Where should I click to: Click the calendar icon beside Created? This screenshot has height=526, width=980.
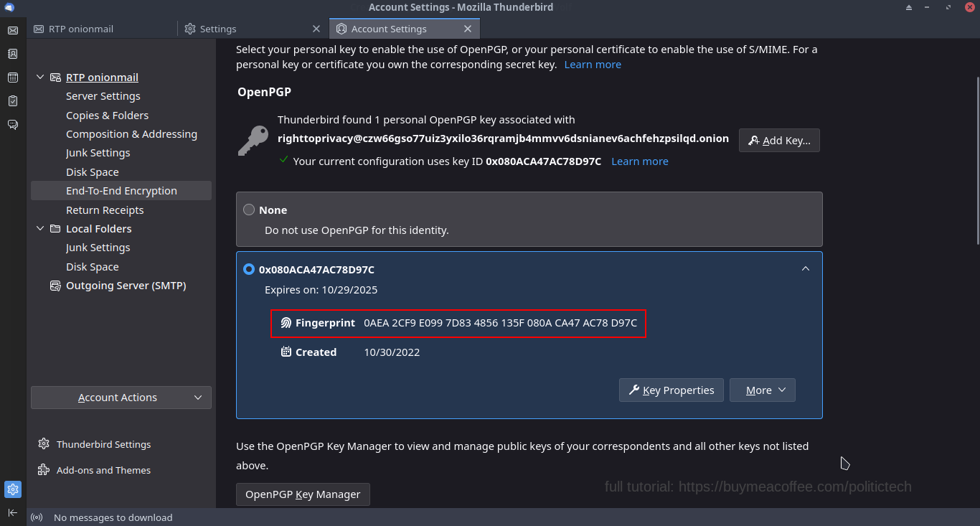pos(286,352)
